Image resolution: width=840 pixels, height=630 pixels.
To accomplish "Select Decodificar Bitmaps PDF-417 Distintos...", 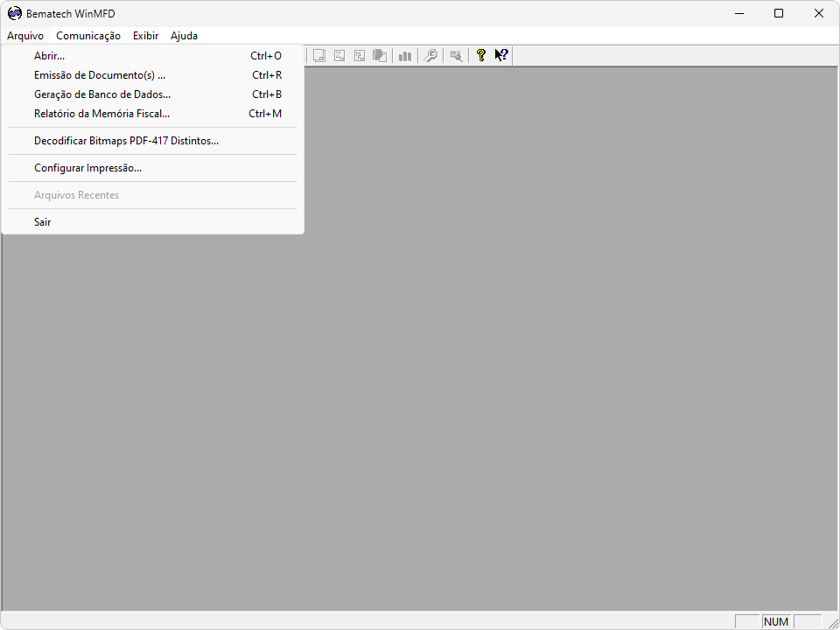I will pyautogui.click(x=152, y=141).
